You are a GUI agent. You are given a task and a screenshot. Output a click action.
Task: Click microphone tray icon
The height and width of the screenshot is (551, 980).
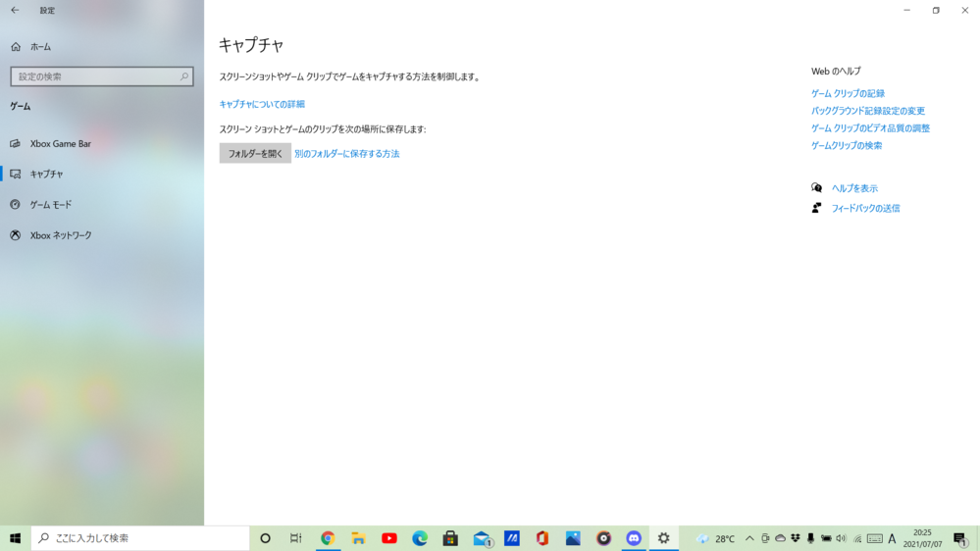pos(810,538)
